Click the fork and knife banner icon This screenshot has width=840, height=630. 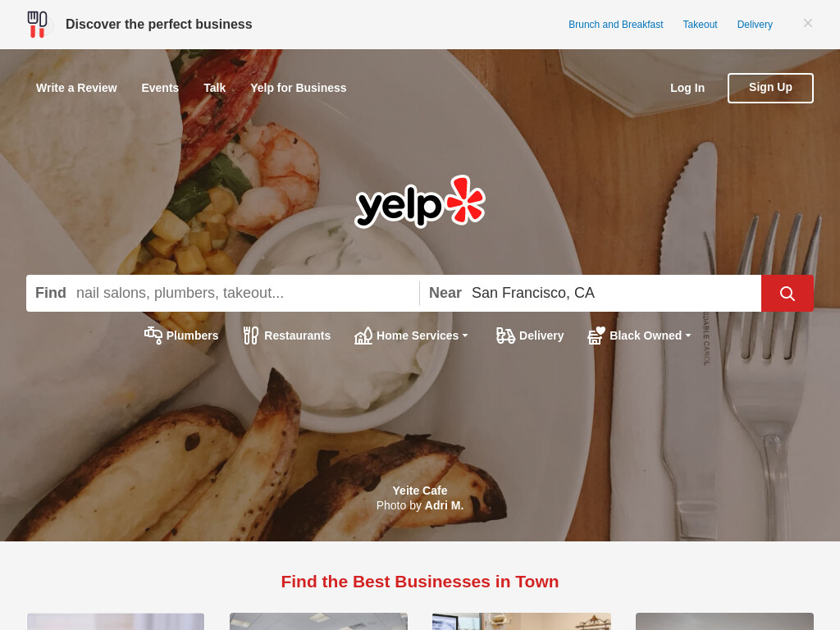pyautogui.click(x=38, y=25)
